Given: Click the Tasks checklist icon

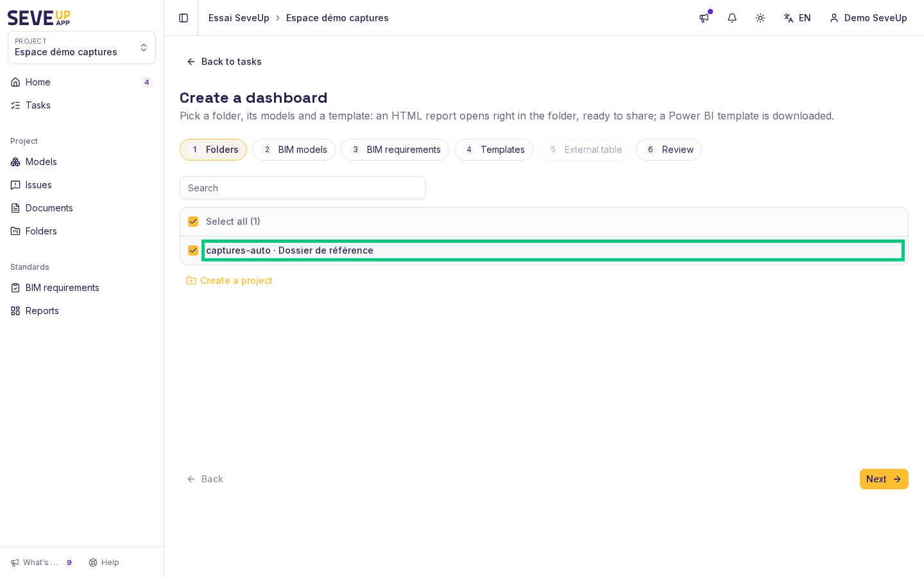Looking at the screenshot, I should [x=15, y=105].
